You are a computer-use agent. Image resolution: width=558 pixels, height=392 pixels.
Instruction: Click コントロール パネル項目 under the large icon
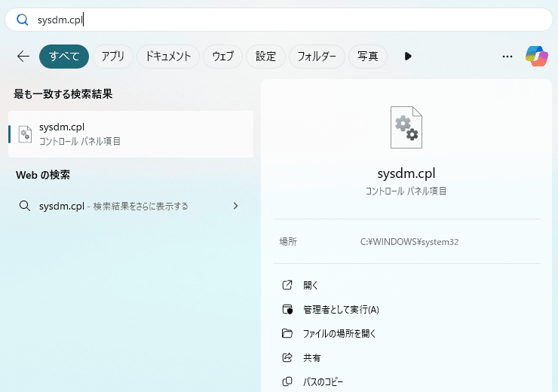coord(406,191)
